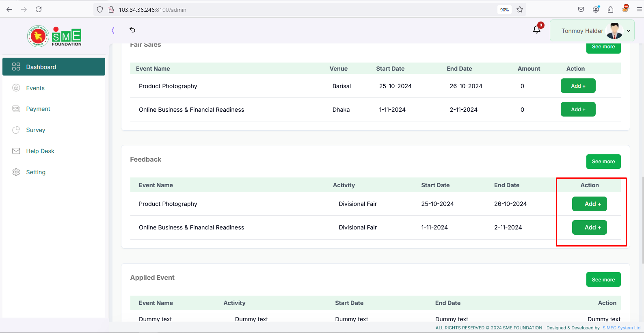
Task: Click See more in Applied Event section
Action: pyautogui.click(x=603, y=279)
